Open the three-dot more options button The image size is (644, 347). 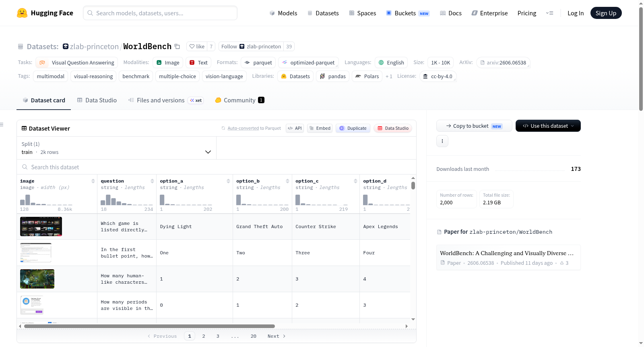click(442, 141)
